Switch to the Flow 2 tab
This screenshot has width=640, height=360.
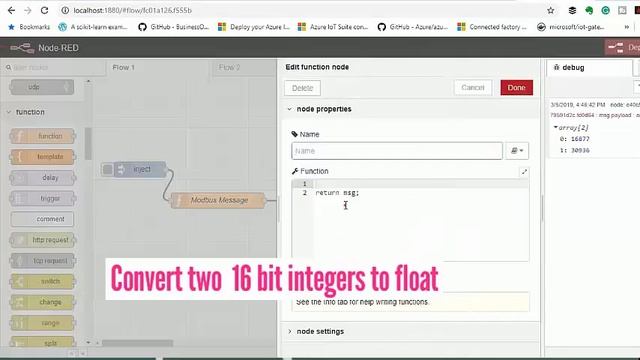tap(229, 67)
